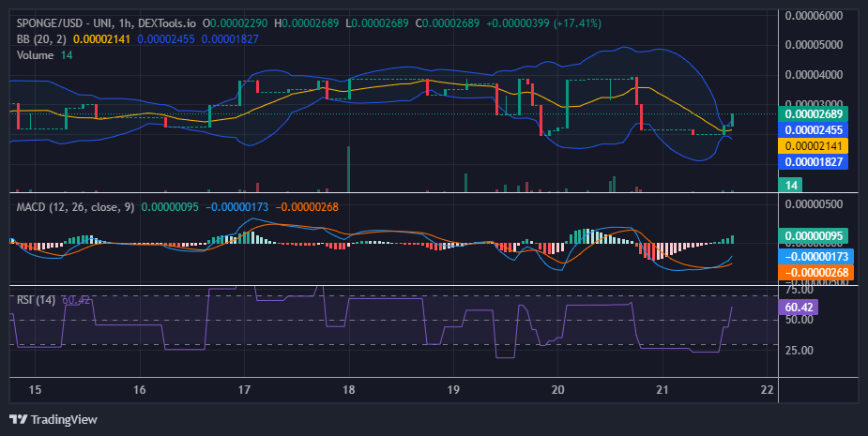This screenshot has height=436, width=868.
Task: Click the volume value tag 14
Action: point(790,186)
